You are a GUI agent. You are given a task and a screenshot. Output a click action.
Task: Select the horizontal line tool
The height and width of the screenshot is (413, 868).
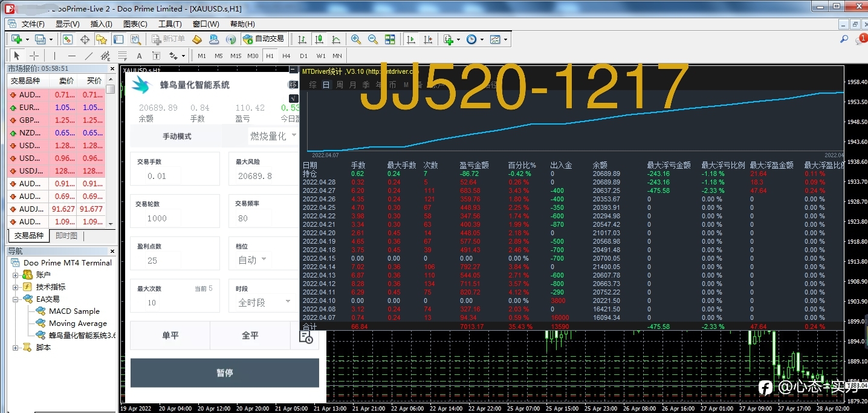(71, 56)
